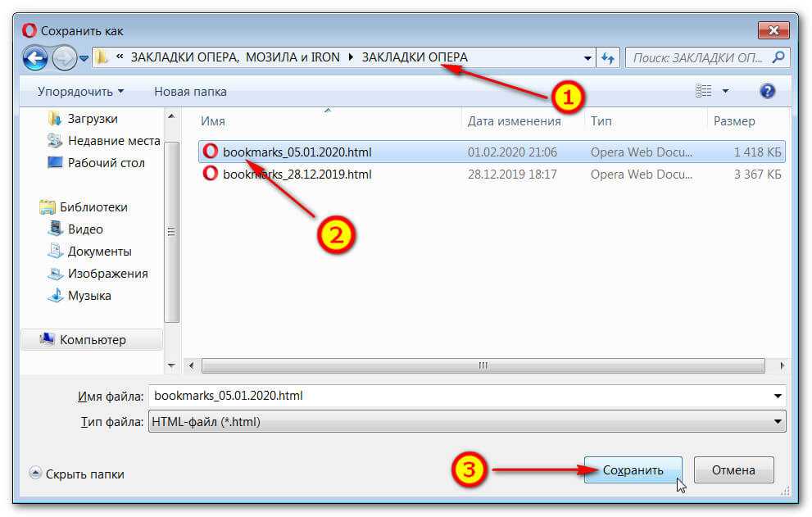
Task: Click the horizontal scrollbar in file list
Action: point(483,365)
